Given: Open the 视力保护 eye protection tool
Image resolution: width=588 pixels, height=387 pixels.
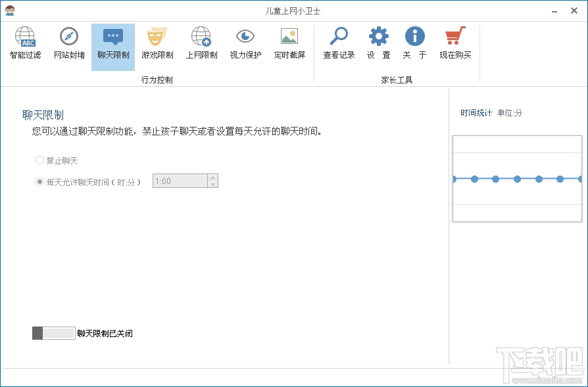Looking at the screenshot, I should 245,43.
